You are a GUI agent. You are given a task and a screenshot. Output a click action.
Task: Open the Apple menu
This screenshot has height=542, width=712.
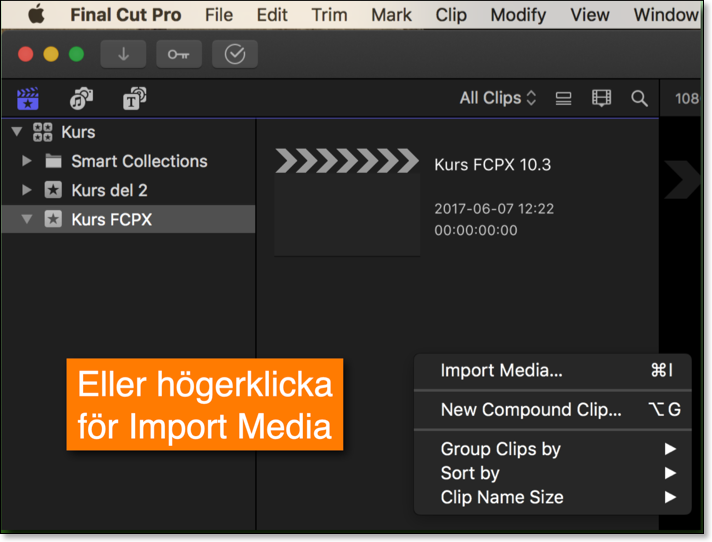pyautogui.click(x=36, y=15)
